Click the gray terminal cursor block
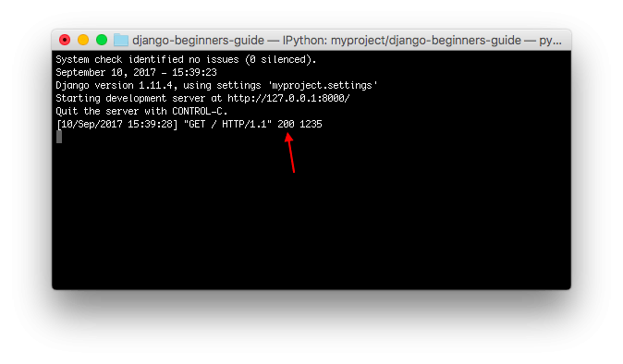 click(59, 137)
